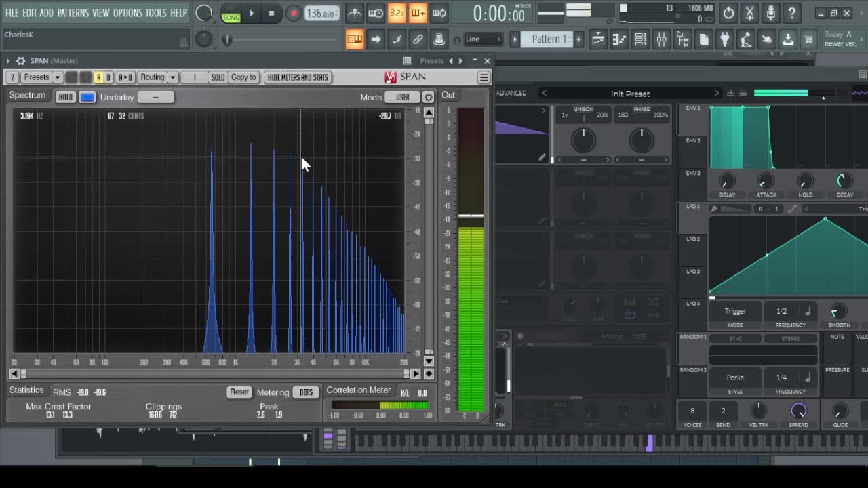
Task: Arm recording with the record button
Action: coord(293,13)
